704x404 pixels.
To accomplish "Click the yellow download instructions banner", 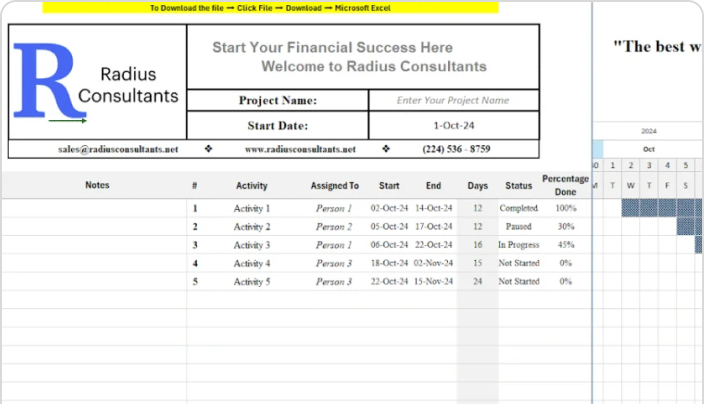I will pos(270,8).
